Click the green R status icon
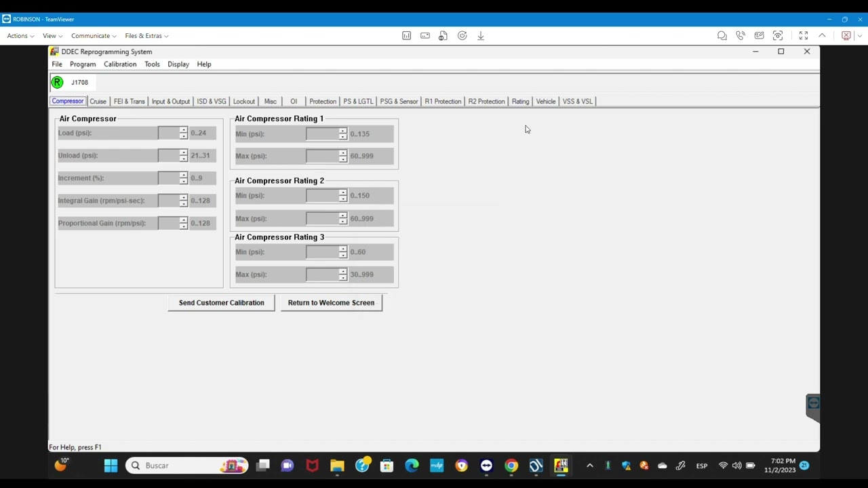The height and width of the screenshot is (488, 868). point(57,83)
